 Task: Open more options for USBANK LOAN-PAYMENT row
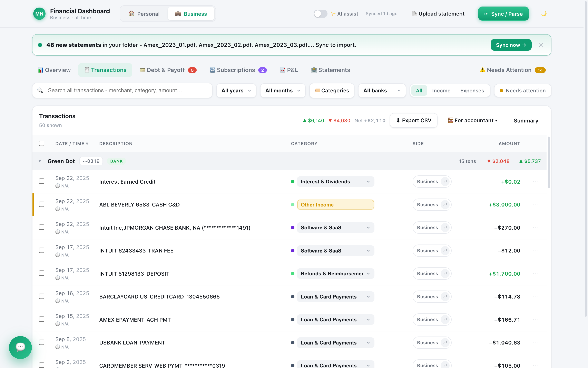(536, 343)
